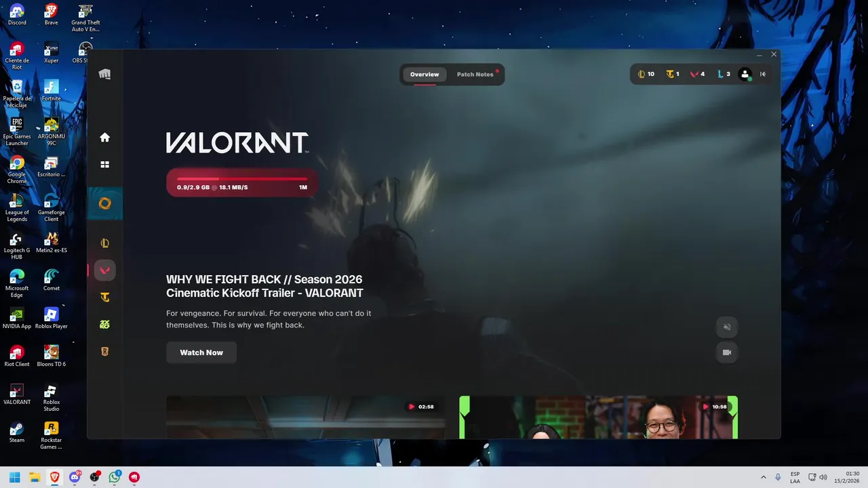
Task: Open the profile avatar with green status
Action: point(745,75)
